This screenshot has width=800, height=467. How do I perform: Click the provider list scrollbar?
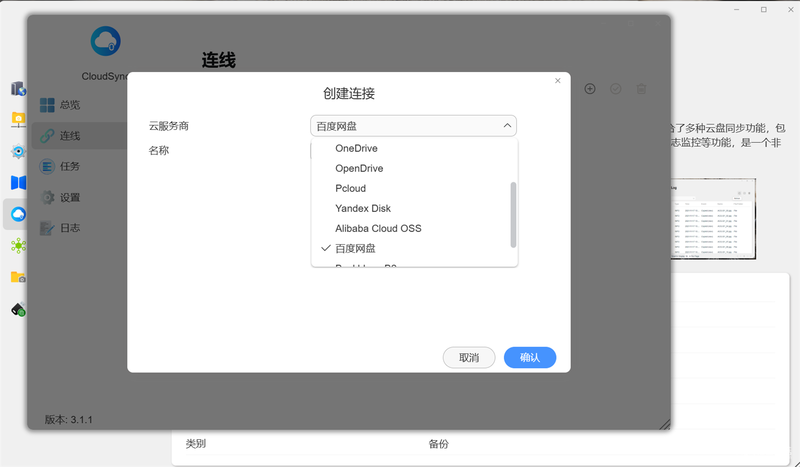(513, 215)
